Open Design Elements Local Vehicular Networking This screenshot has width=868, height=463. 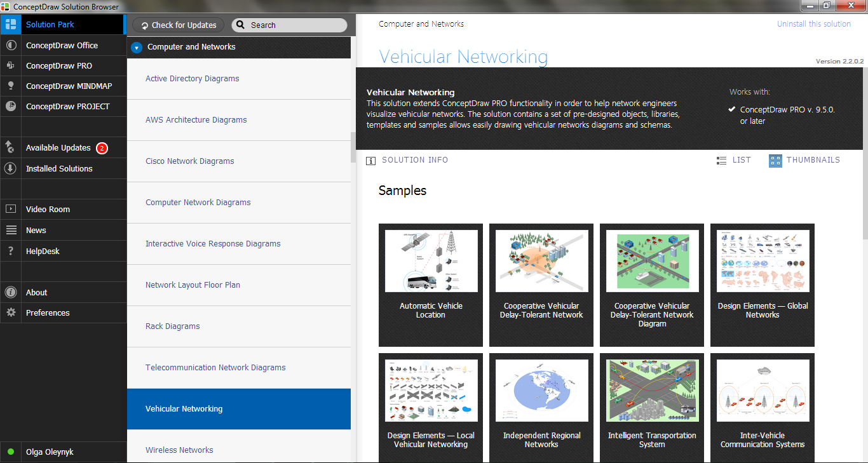click(431, 408)
